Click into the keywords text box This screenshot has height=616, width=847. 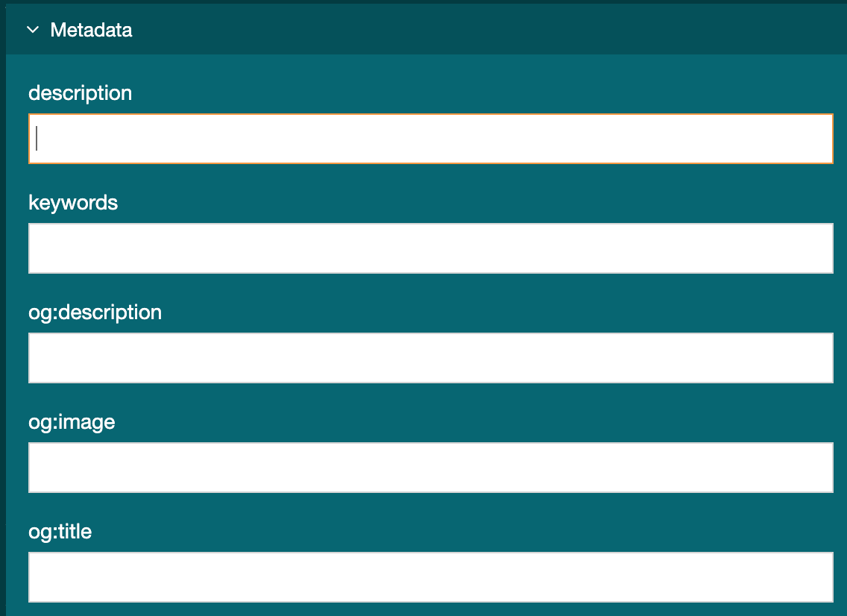430,248
